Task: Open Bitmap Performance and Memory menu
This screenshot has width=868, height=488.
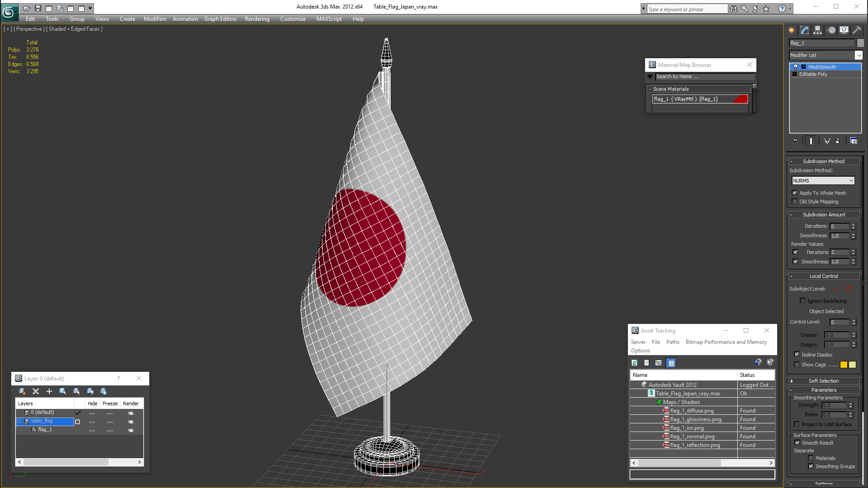Action: pyautogui.click(x=726, y=342)
